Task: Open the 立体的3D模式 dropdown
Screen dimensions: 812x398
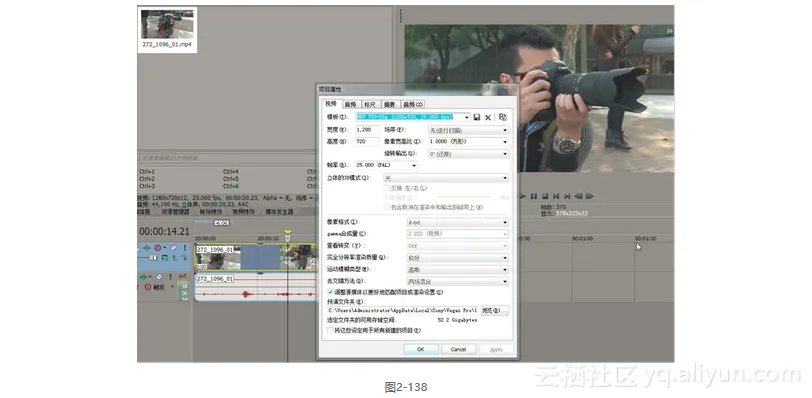Action: [x=446, y=178]
